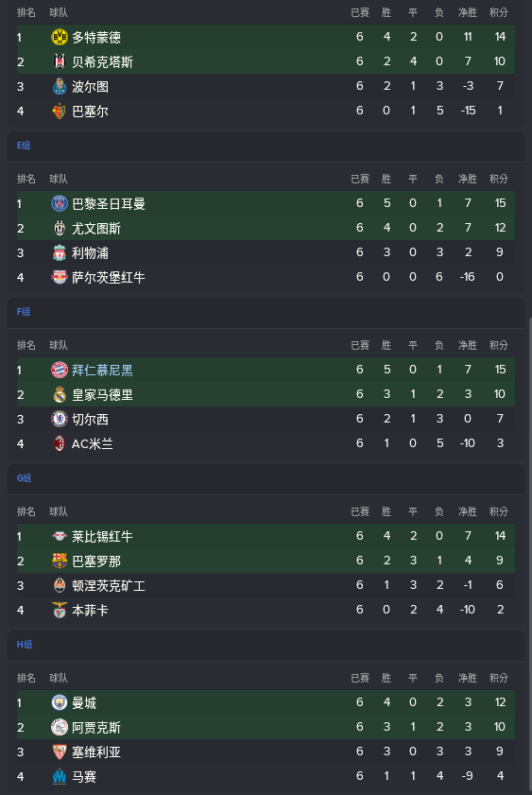Select the 尤文图斯 team row
Image resolution: width=532 pixels, height=795 pixels.
tap(266, 228)
